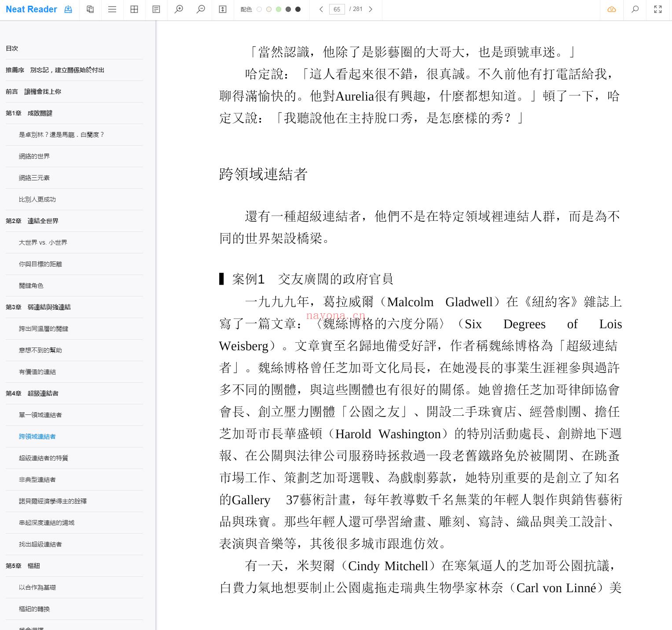672x630 pixels.
Task: Zoom out text with magnifier minus
Action: coord(201,9)
